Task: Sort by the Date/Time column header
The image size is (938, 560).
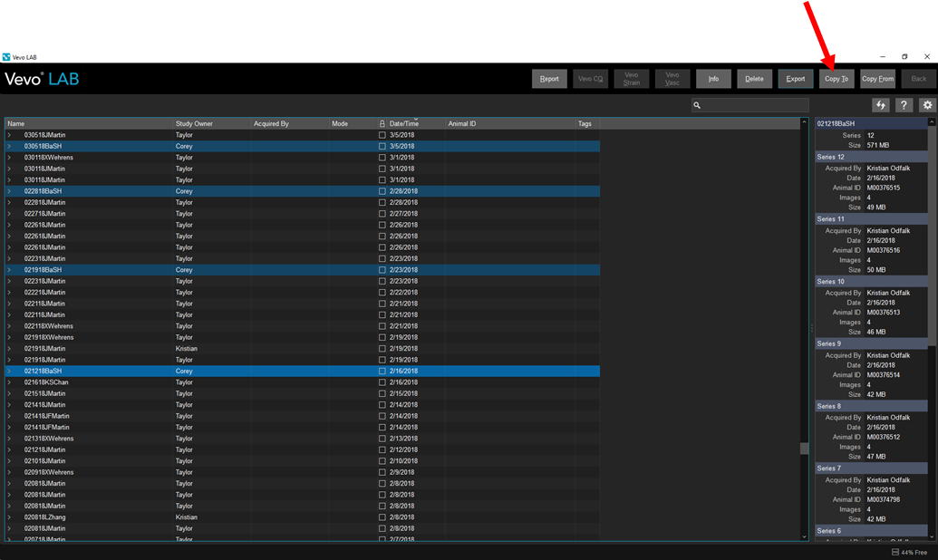Action: click(416, 124)
